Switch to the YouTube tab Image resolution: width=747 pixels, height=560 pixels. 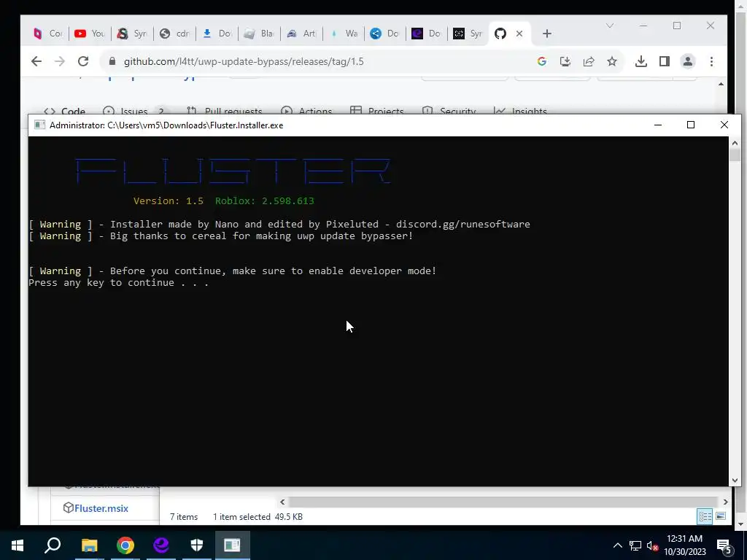pyautogui.click(x=90, y=34)
